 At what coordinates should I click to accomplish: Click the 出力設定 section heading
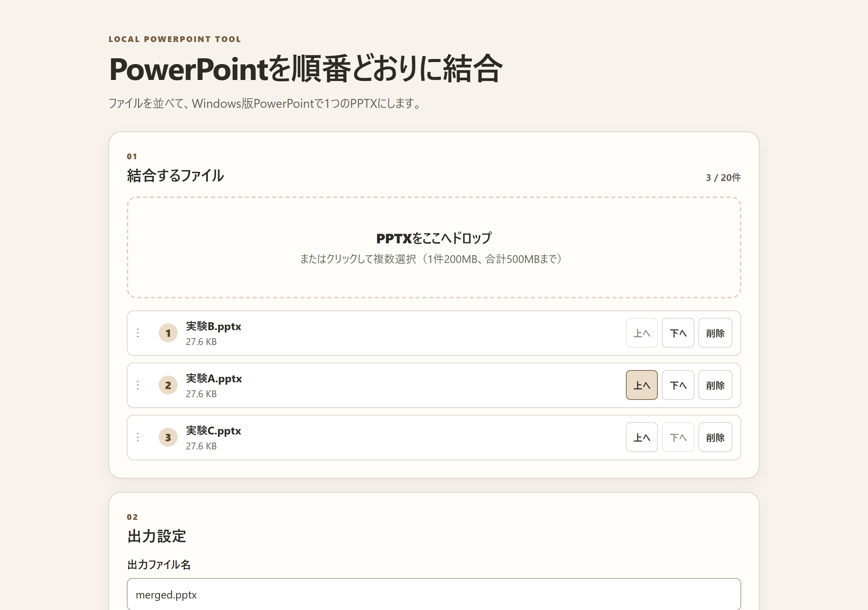157,536
